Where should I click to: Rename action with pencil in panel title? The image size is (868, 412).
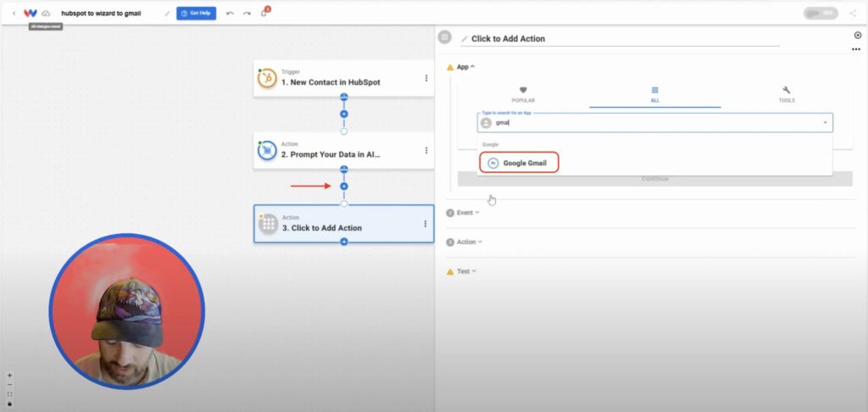(465, 39)
